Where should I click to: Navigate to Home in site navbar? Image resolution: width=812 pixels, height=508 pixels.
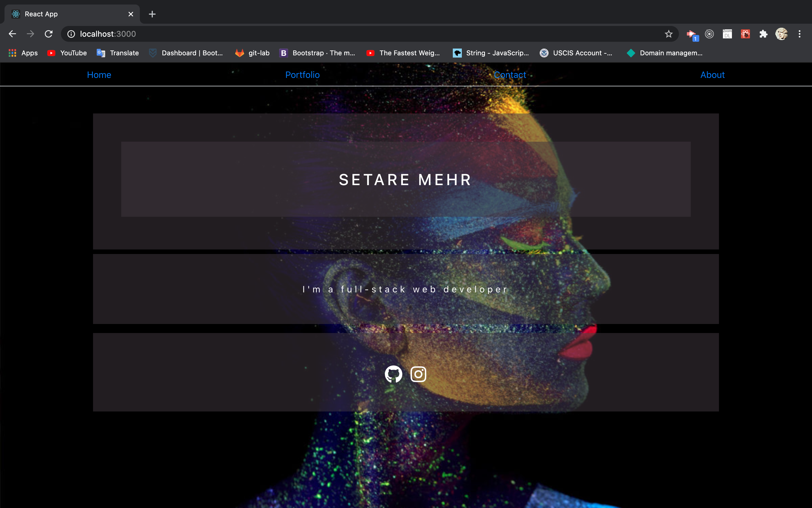click(99, 75)
